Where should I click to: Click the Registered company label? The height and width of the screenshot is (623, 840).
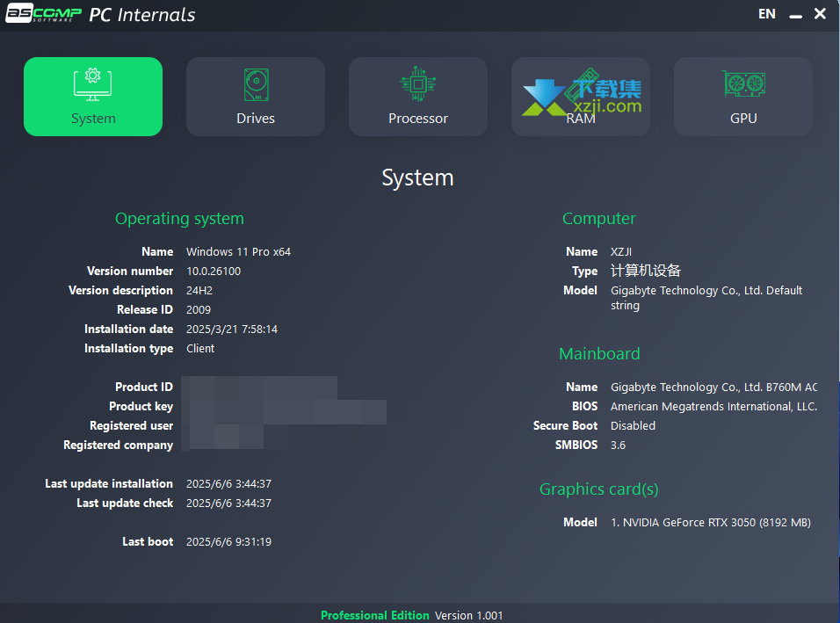pos(118,446)
